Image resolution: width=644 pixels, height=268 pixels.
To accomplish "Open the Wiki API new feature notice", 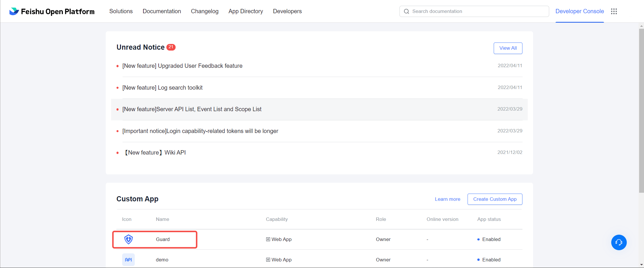I will (155, 153).
